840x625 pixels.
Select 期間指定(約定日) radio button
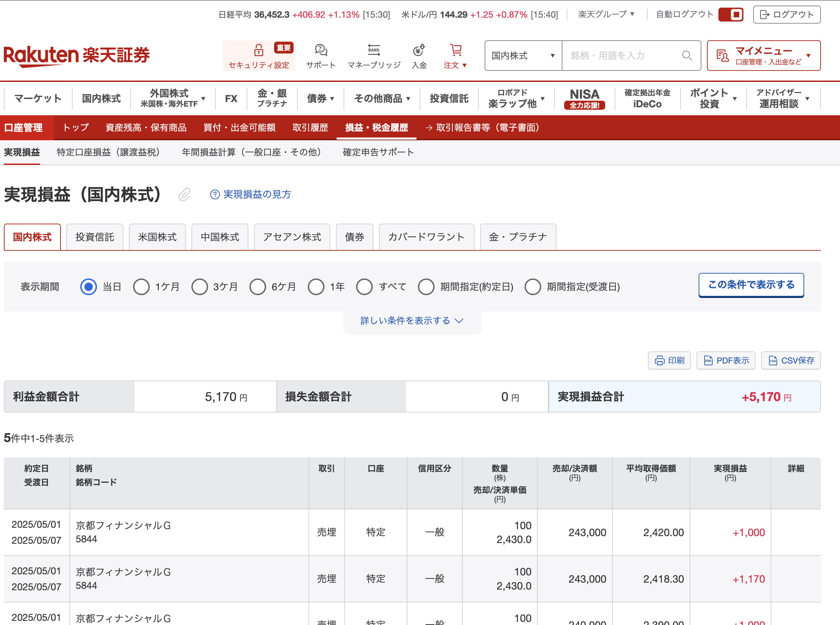(x=426, y=287)
